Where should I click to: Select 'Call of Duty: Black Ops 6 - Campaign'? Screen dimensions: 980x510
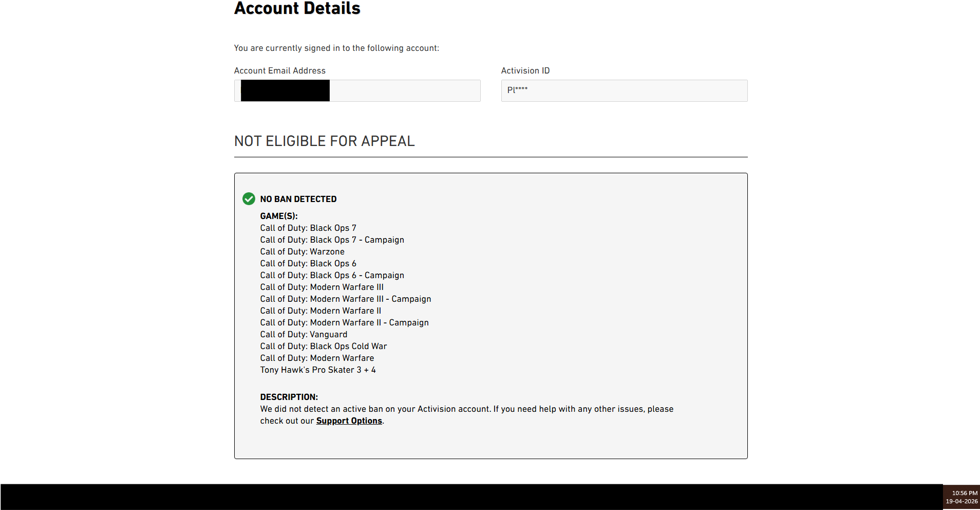pyautogui.click(x=332, y=276)
